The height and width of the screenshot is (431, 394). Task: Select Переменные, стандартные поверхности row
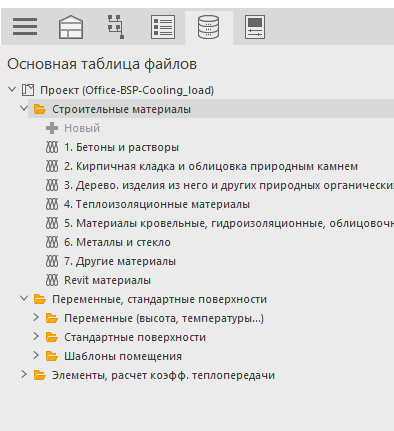click(159, 299)
